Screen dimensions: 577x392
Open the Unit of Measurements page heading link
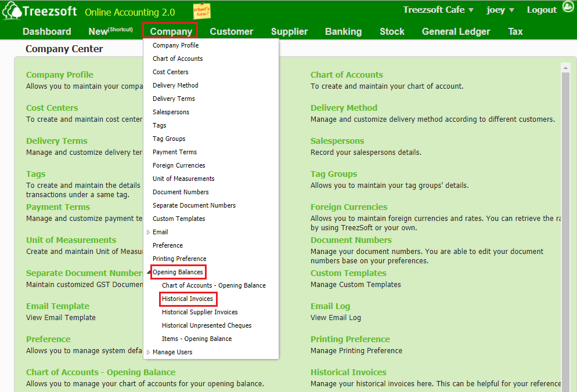point(71,240)
